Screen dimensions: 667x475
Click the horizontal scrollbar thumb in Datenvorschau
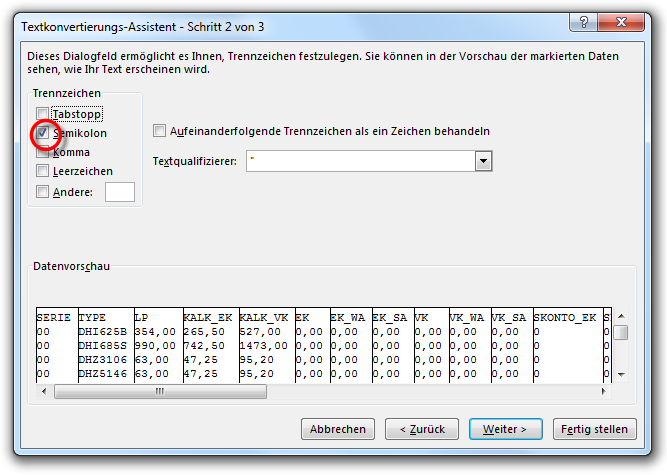coord(160,392)
